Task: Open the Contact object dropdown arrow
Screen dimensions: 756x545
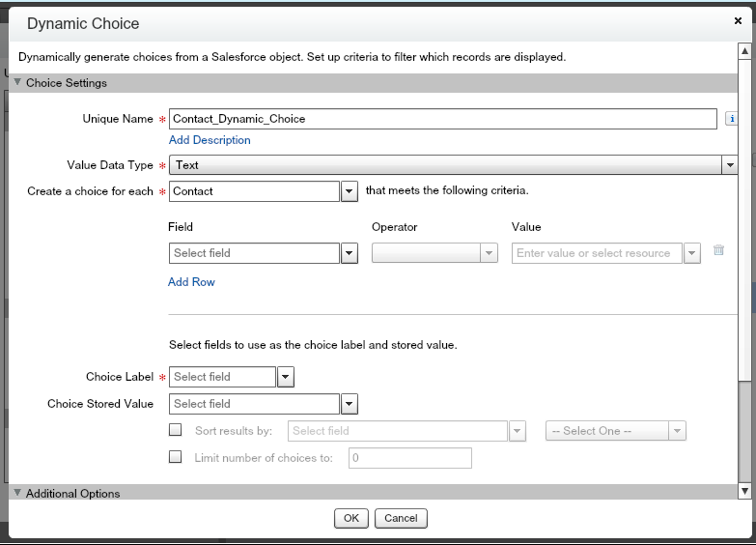Action: coord(350,191)
